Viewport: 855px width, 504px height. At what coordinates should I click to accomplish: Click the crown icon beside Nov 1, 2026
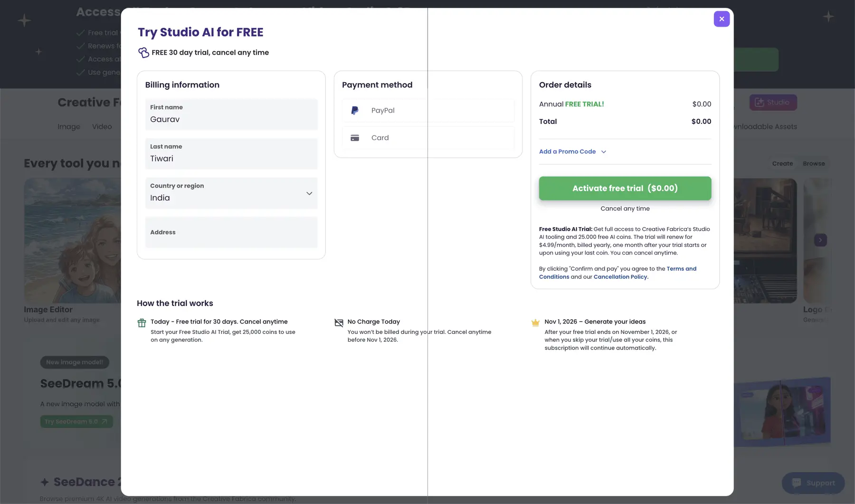click(535, 323)
